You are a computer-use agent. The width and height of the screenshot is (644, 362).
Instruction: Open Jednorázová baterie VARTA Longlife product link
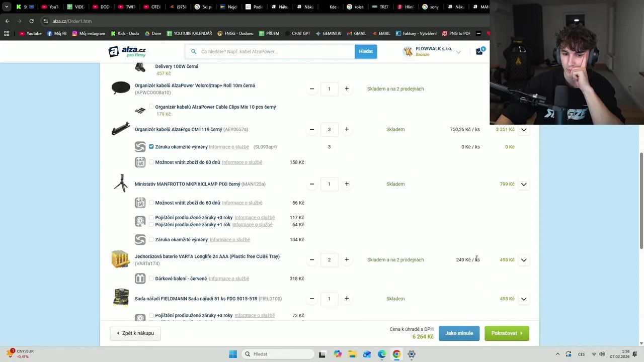[x=207, y=256]
